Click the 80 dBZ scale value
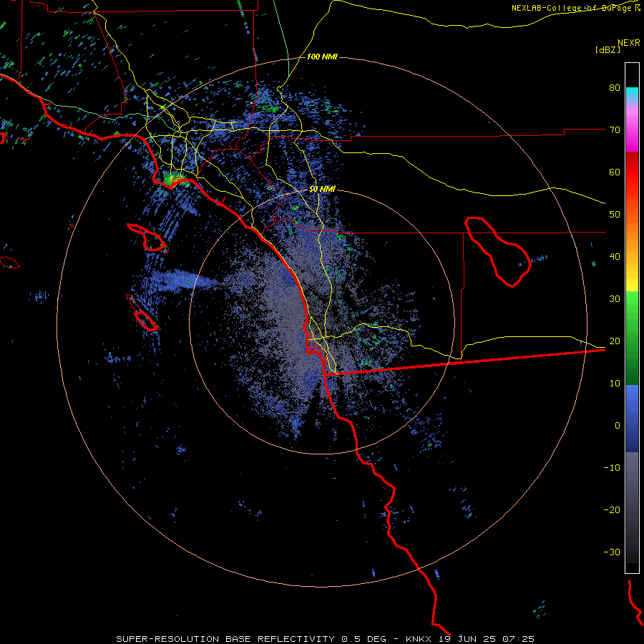Image resolution: width=644 pixels, height=644 pixels. pos(615,88)
